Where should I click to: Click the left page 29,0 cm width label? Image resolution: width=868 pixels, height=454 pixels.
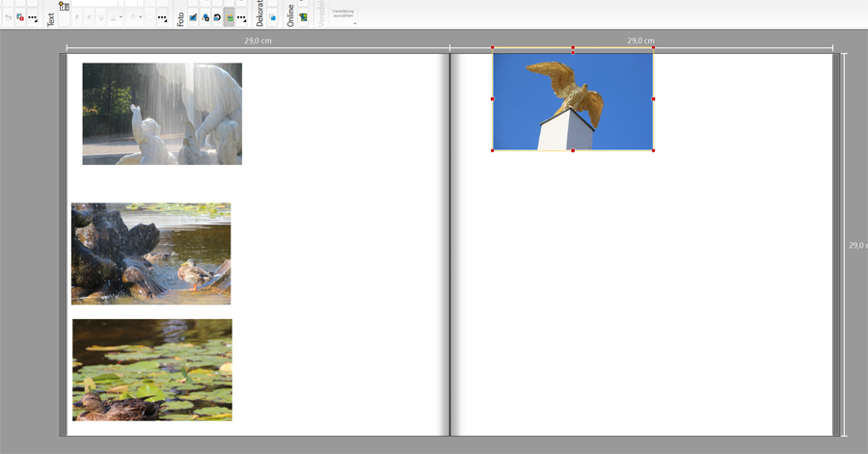[258, 40]
